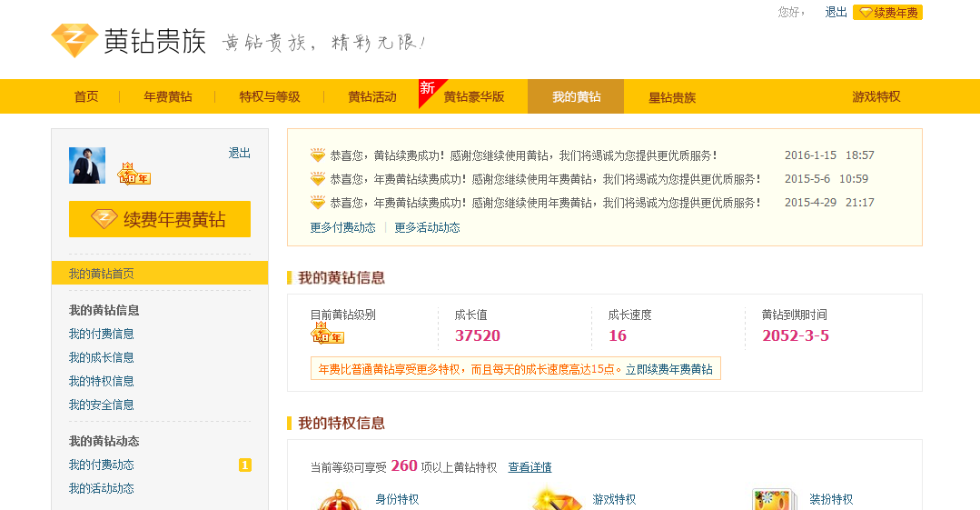Click the 我的黄钻信息 sidebar heading
980x510 pixels.
(104, 310)
